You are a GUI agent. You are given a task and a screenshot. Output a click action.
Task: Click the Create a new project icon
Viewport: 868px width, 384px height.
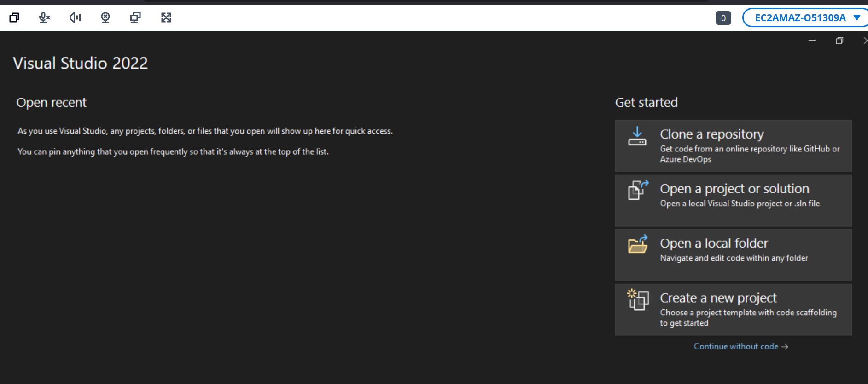coord(638,299)
